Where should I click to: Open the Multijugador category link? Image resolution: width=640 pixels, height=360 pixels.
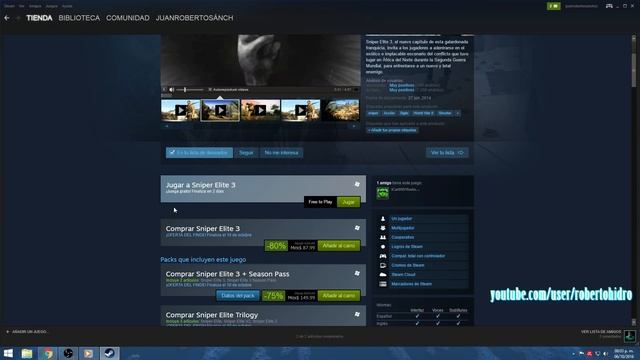click(403, 228)
